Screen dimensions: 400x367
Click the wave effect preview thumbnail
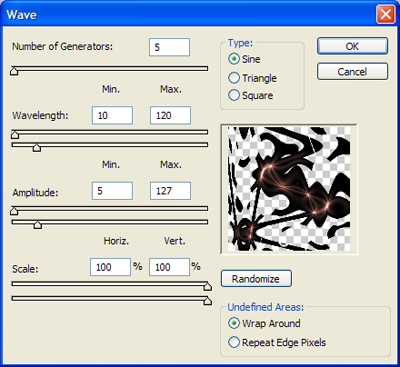(289, 189)
